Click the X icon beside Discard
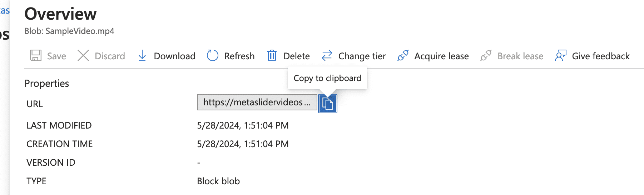This screenshot has width=644, height=195. pyautogui.click(x=83, y=56)
